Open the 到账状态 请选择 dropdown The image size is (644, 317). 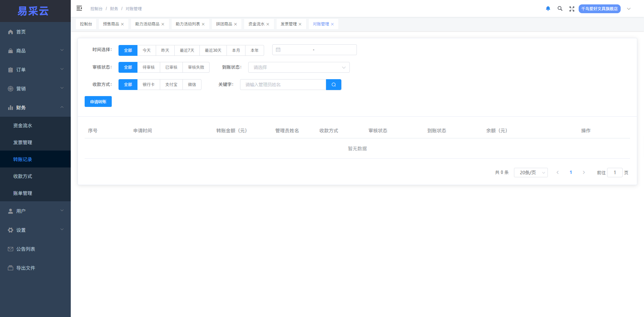298,67
